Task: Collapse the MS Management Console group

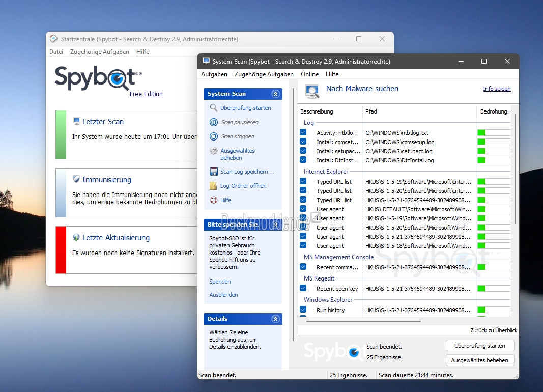Action: coord(339,257)
